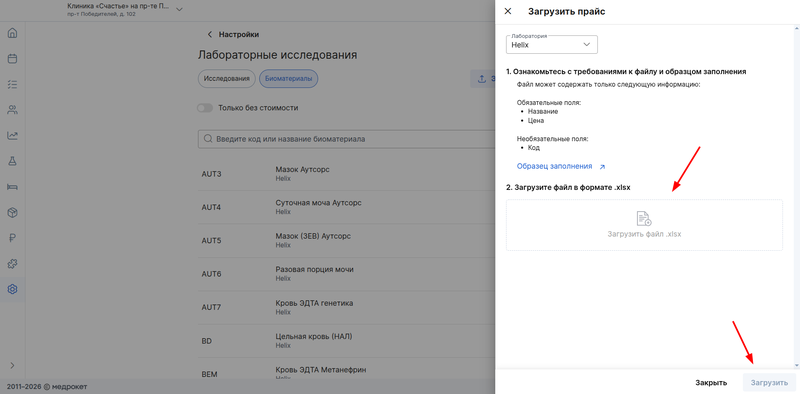Select row Мазок Аутсорс
Screen dimensions: 800x394
(x=346, y=174)
